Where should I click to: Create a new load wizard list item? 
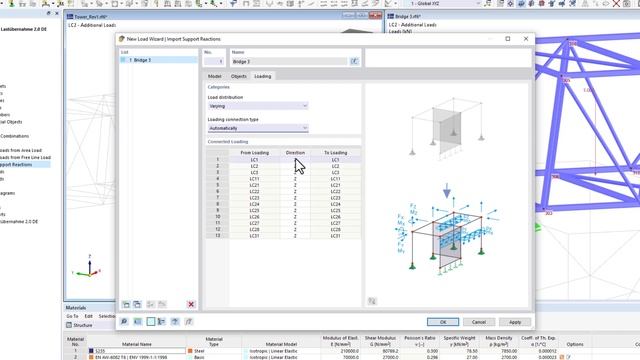click(x=126, y=304)
